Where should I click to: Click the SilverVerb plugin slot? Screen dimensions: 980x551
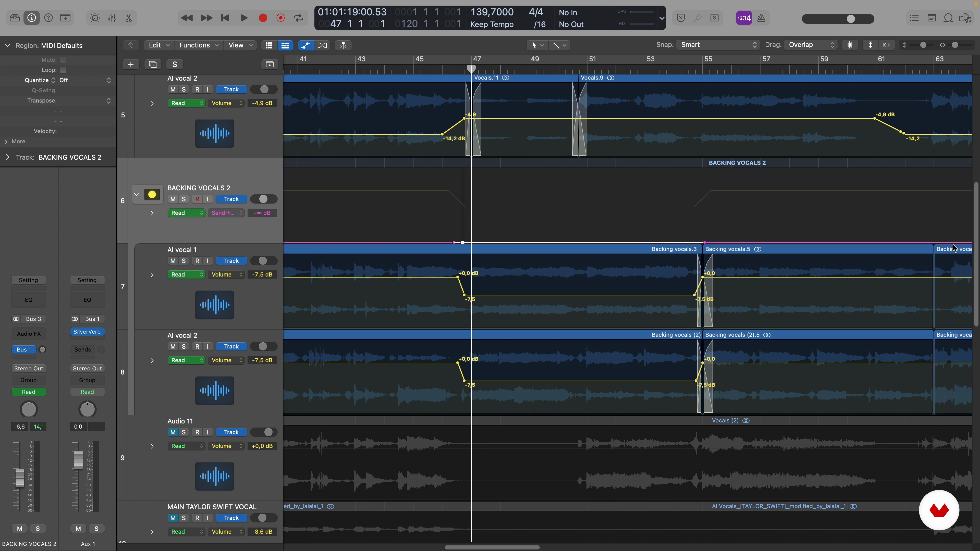click(x=87, y=332)
